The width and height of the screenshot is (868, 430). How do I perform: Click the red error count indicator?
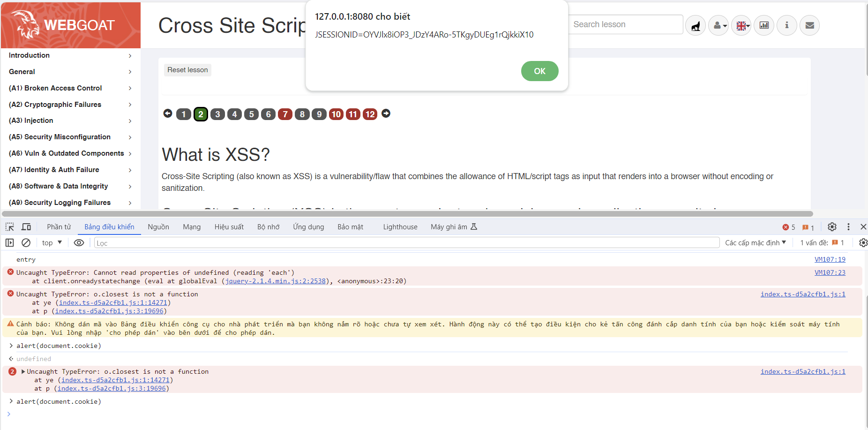click(x=789, y=227)
